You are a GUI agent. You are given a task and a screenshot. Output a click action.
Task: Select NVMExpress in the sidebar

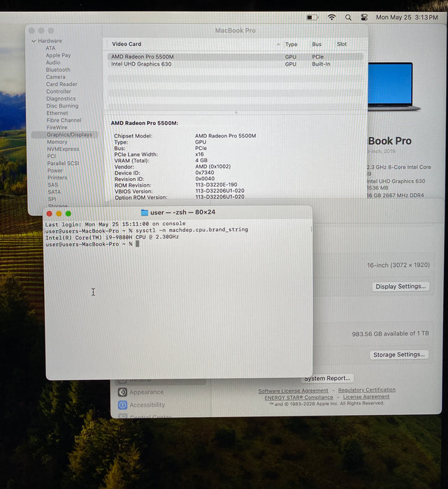click(63, 149)
